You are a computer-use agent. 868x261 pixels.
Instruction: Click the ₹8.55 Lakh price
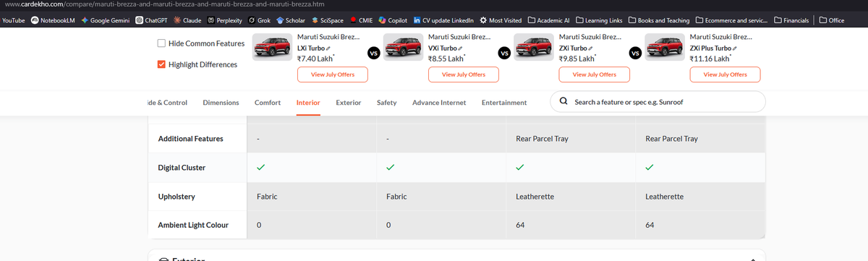(x=446, y=59)
